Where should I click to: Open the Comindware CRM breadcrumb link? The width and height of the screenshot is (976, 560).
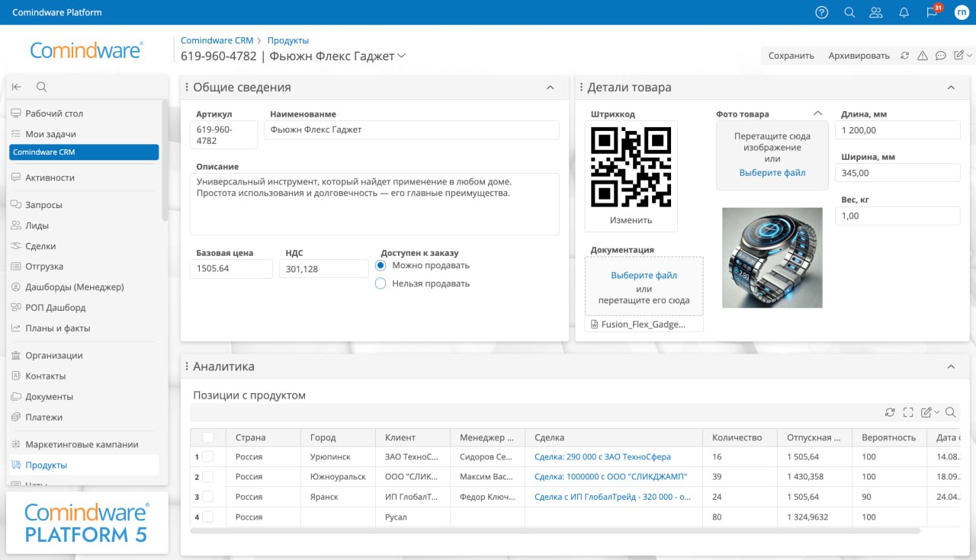[x=217, y=40]
